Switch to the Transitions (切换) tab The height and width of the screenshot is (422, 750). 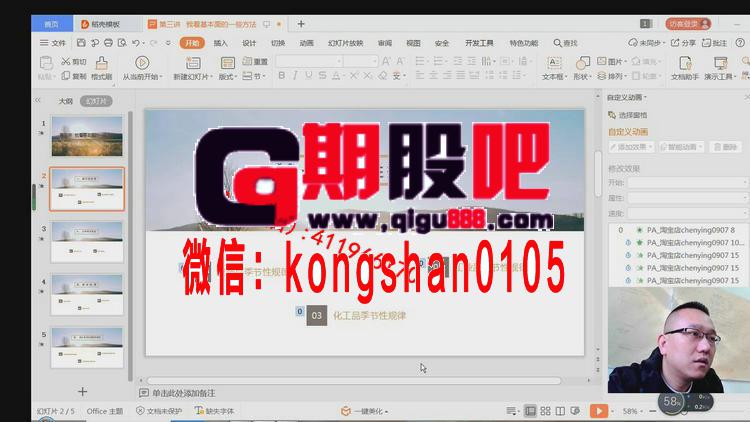[x=278, y=43]
